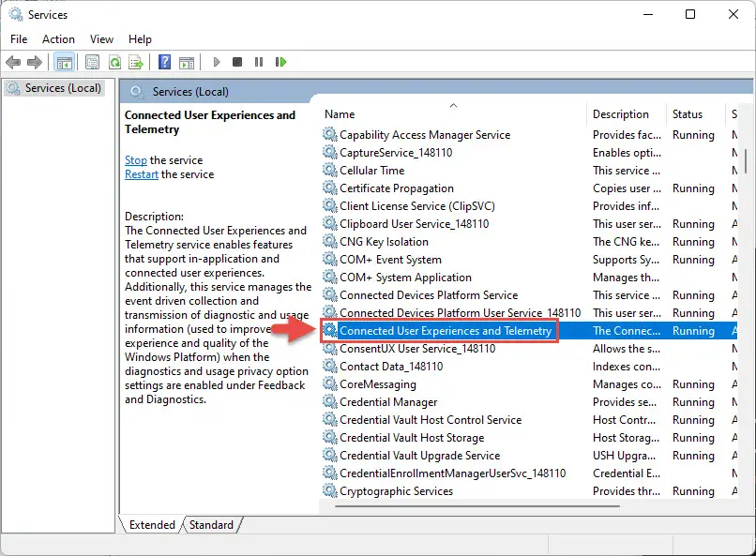
Task: Open Help using the blue question mark icon
Action: point(164,62)
